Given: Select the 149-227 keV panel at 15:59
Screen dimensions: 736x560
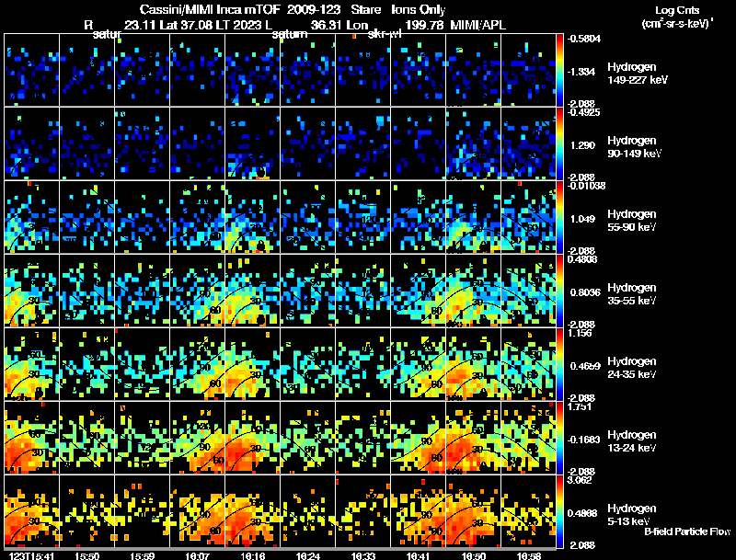Looking at the screenshot, I should point(143,70).
